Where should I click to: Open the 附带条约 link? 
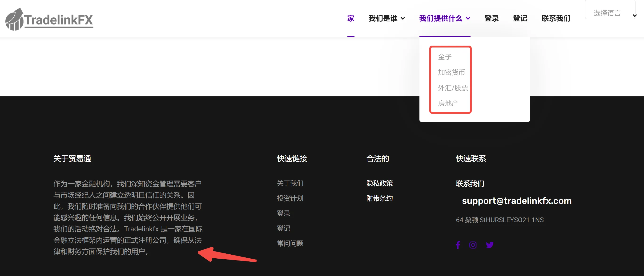coord(379,198)
